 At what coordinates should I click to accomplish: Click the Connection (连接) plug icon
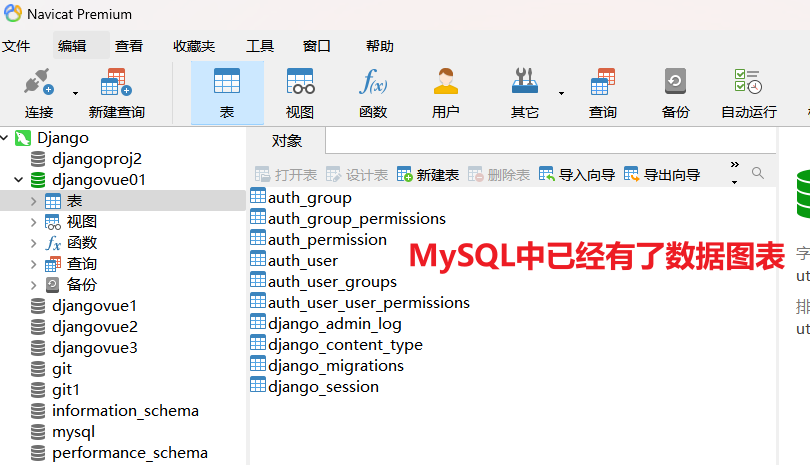[x=39, y=83]
